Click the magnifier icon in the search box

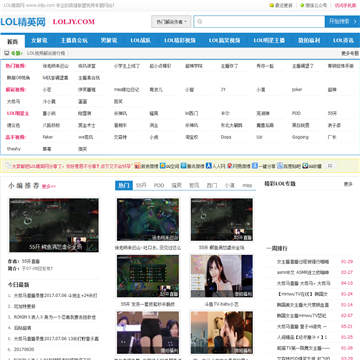click(x=200, y=22)
